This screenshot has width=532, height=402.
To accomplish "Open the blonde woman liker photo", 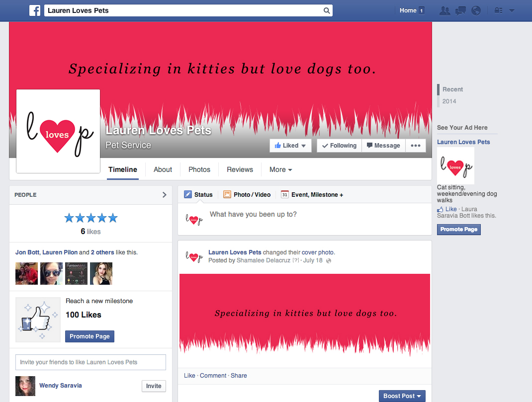I will tap(101, 273).
